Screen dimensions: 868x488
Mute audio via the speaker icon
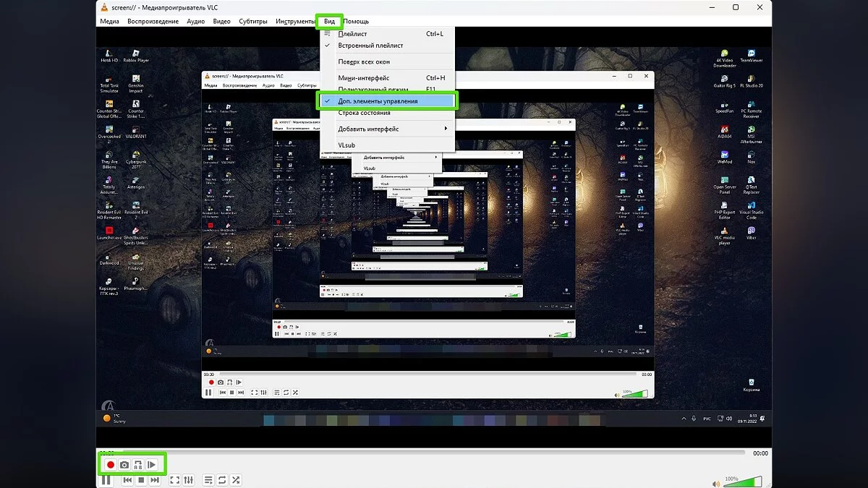coord(716,484)
